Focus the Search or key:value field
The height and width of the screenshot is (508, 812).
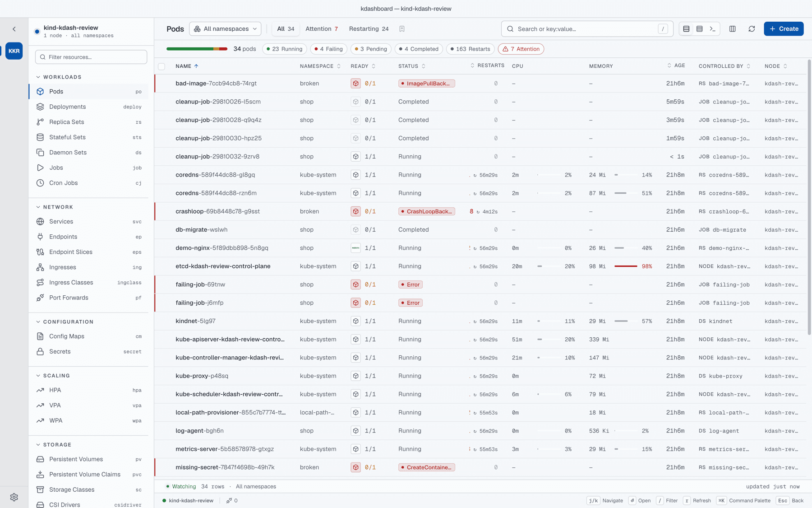587,29
